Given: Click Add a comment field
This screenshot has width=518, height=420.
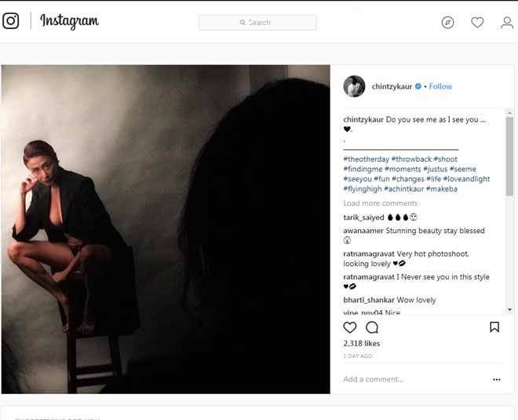Looking at the screenshot, I should (408, 379).
